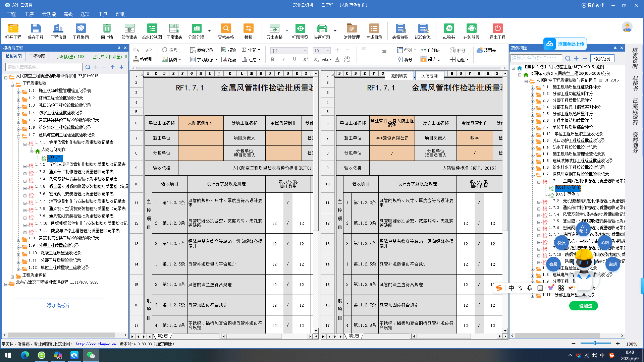Click the 导出表格 export icon
Image resolution: width=644 pixels, height=362 pixels.
point(274,31)
